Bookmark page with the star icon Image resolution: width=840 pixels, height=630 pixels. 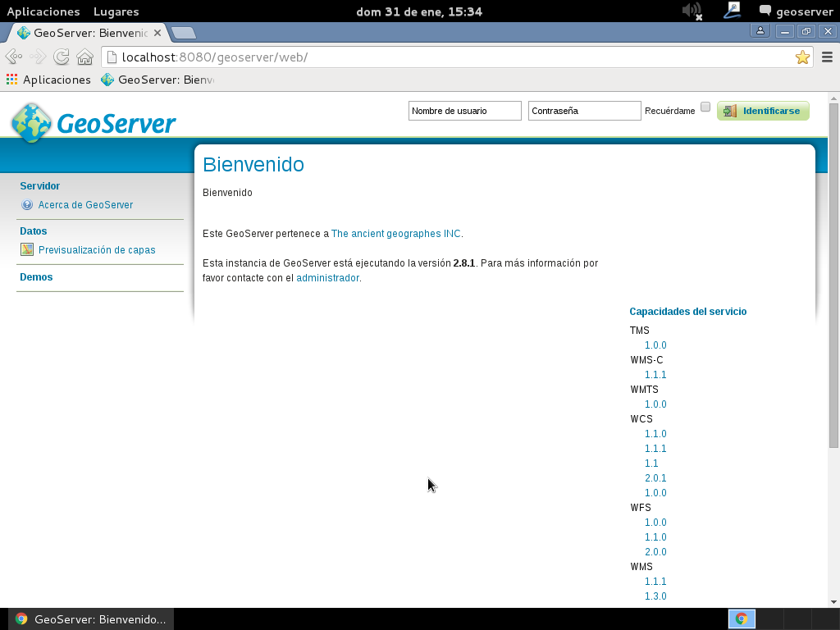pyautogui.click(x=802, y=57)
